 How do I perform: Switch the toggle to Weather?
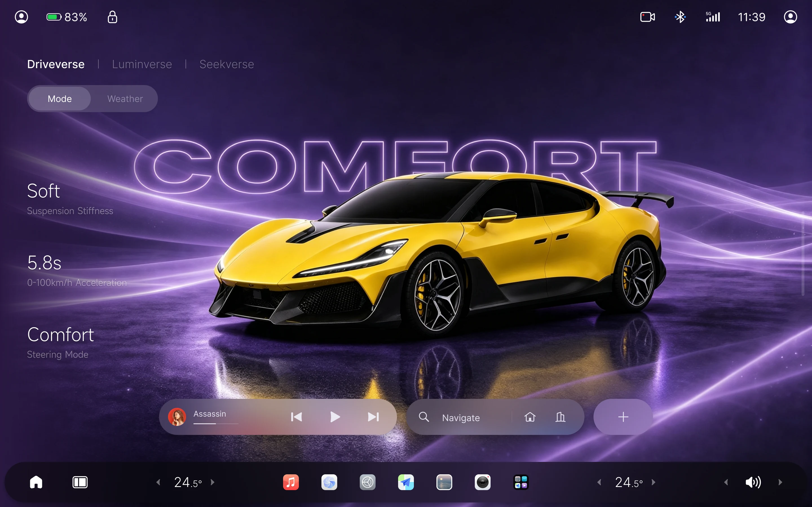[125, 99]
